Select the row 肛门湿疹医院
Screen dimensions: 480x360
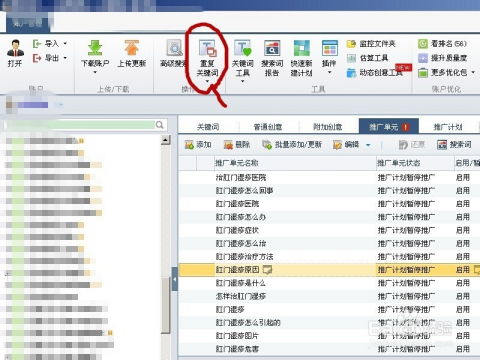[x=329, y=204]
